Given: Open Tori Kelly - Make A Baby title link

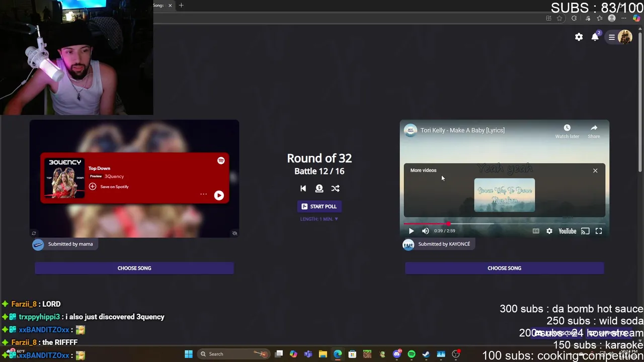Looking at the screenshot, I should click(x=462, y=130).
